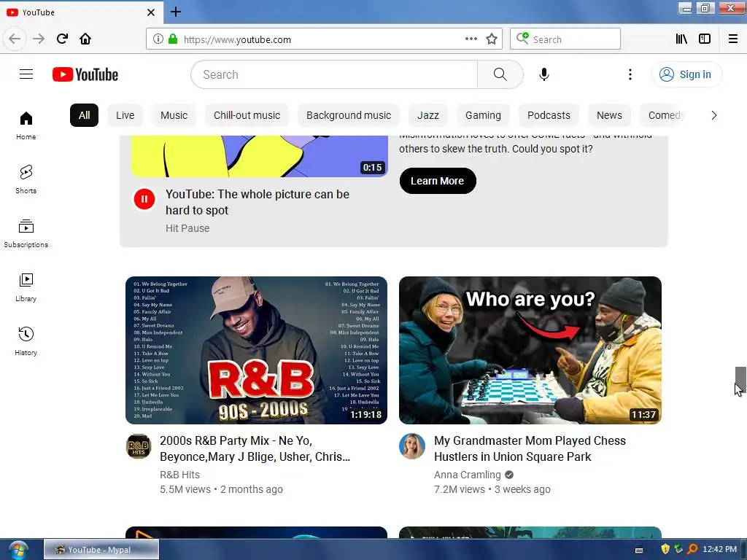The width and height of the screenshot is (747, 560).
Task: Click the browser back arrow
Action: [x=15, y=39]
